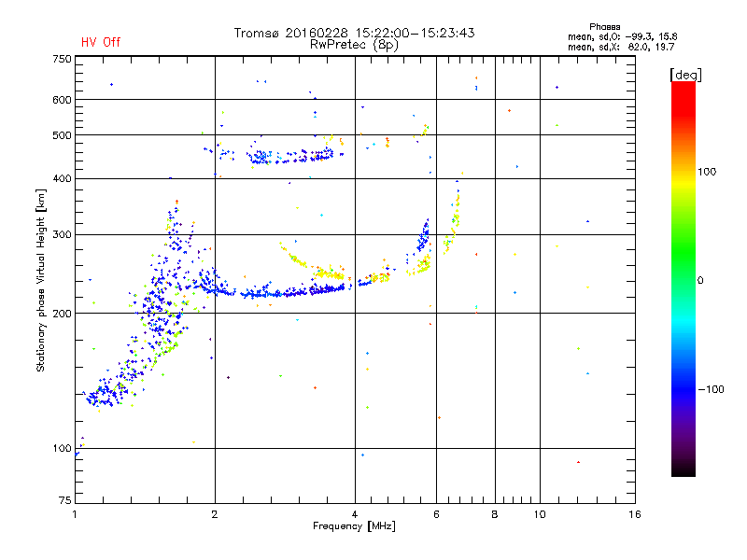The height and width of the screenshot is (560, 747).
Task: Click the x-axis tick label '8'
Action: (x=495, y=514)
